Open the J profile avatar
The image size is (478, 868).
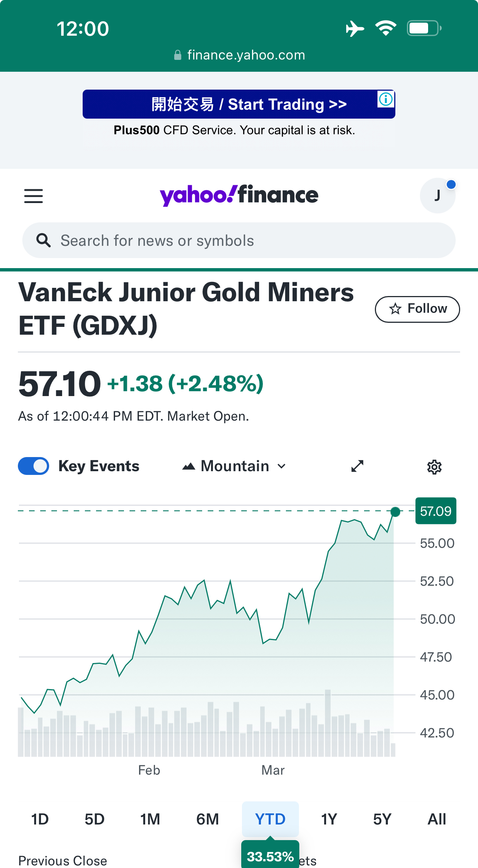(437, 196)
